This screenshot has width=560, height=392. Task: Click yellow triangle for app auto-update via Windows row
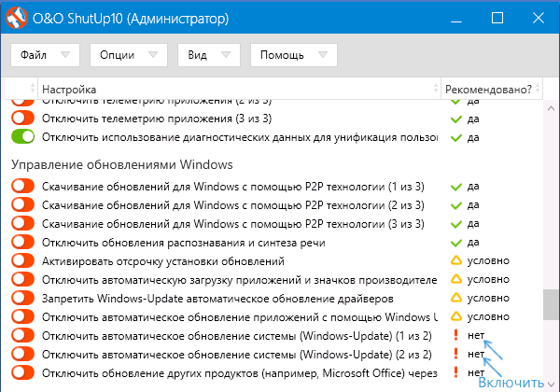pyautogui.click(x=456, y=316)
